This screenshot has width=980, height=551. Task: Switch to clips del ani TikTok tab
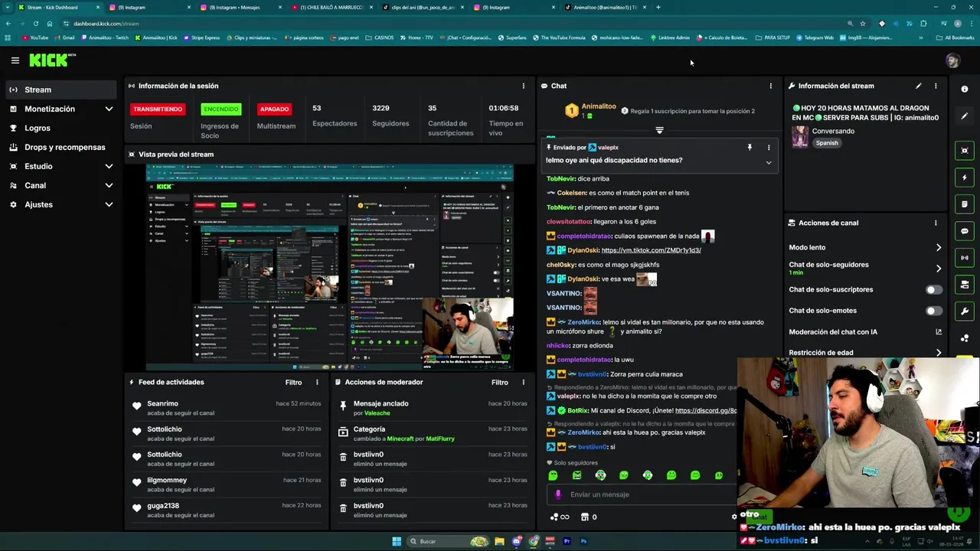click(x=422, y=7)
